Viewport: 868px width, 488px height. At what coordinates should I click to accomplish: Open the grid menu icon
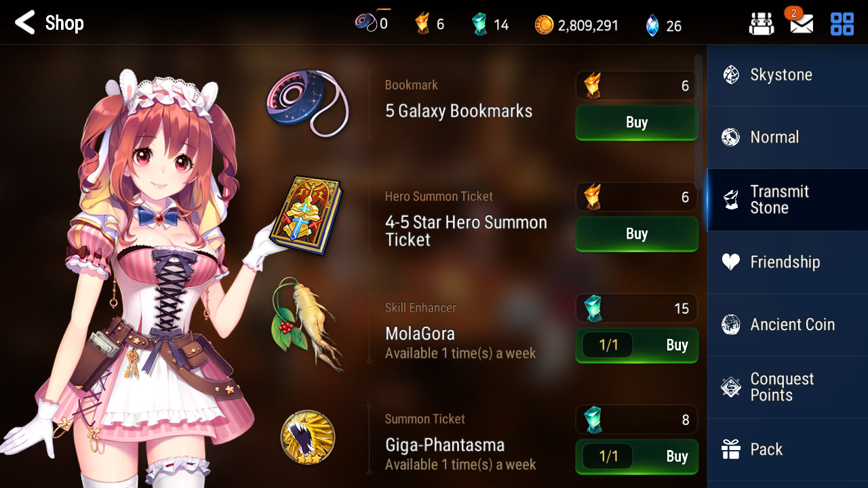click(x=842, y=24)
